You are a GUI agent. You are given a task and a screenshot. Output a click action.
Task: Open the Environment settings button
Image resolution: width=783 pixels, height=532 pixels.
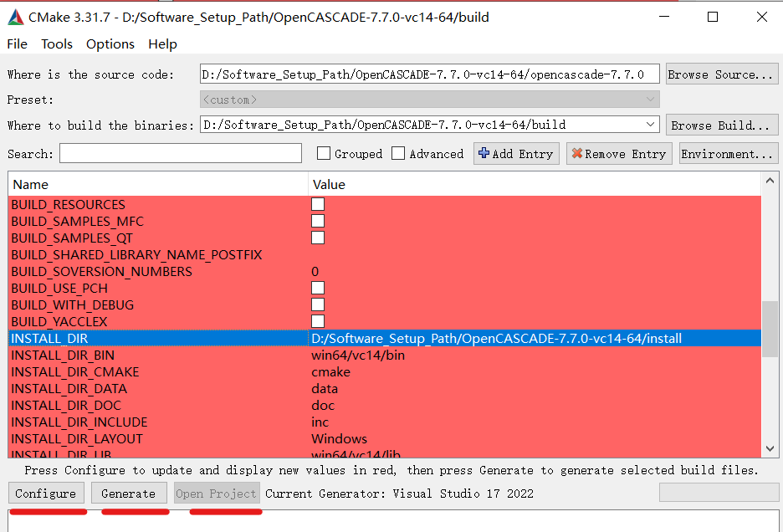[x=729, y=154]
